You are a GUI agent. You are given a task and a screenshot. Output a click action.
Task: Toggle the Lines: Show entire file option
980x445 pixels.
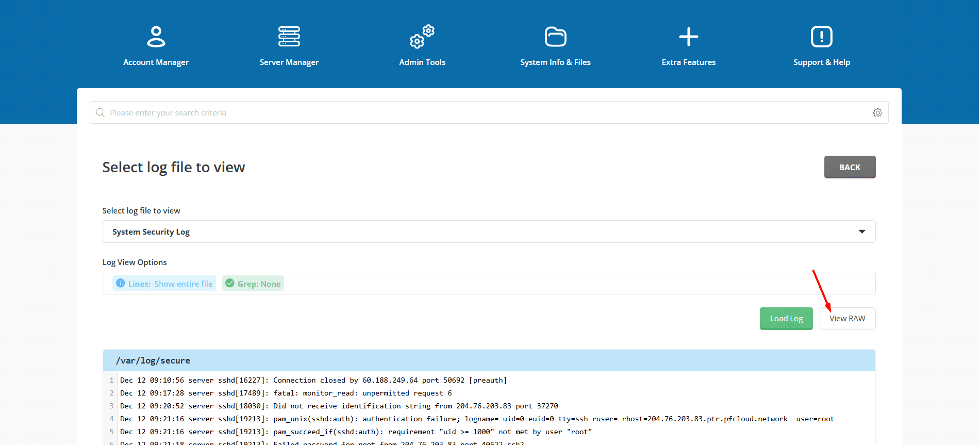tap(170, 284)
